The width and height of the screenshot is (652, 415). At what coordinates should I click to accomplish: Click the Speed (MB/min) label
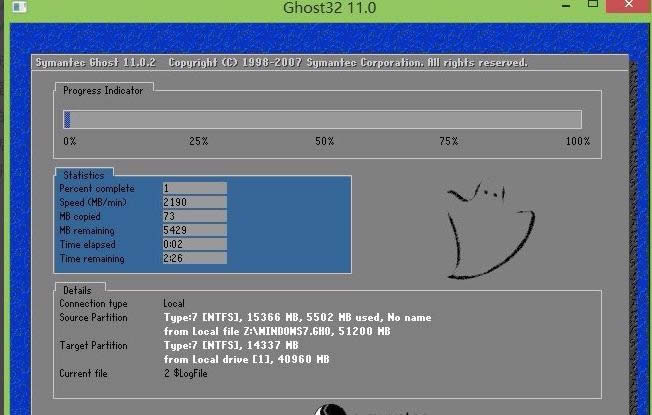(93, 203)
